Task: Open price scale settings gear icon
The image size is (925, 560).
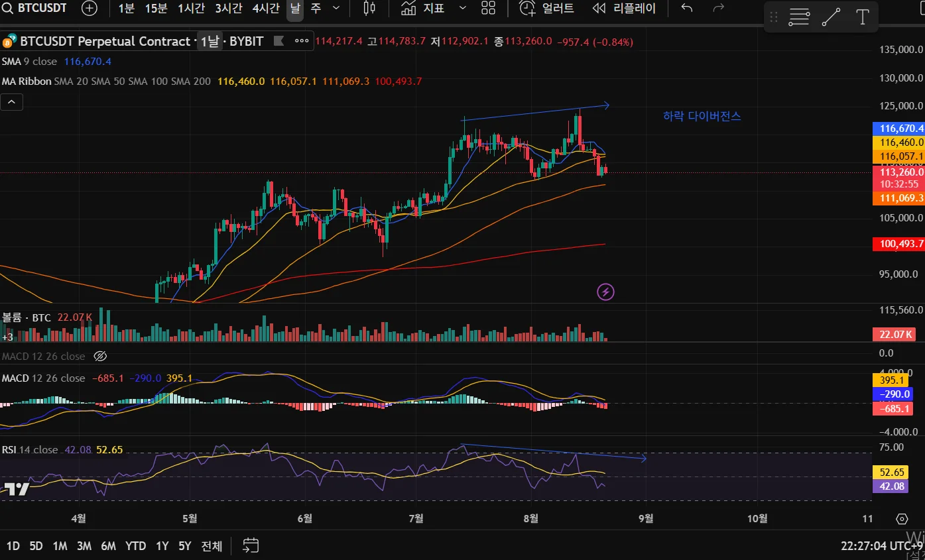Action: pos(901,518)
